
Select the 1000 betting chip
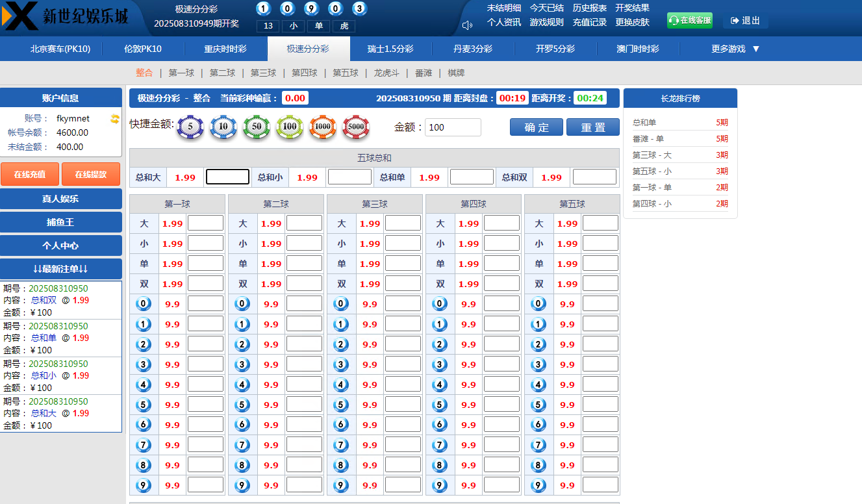pos(322,128)
